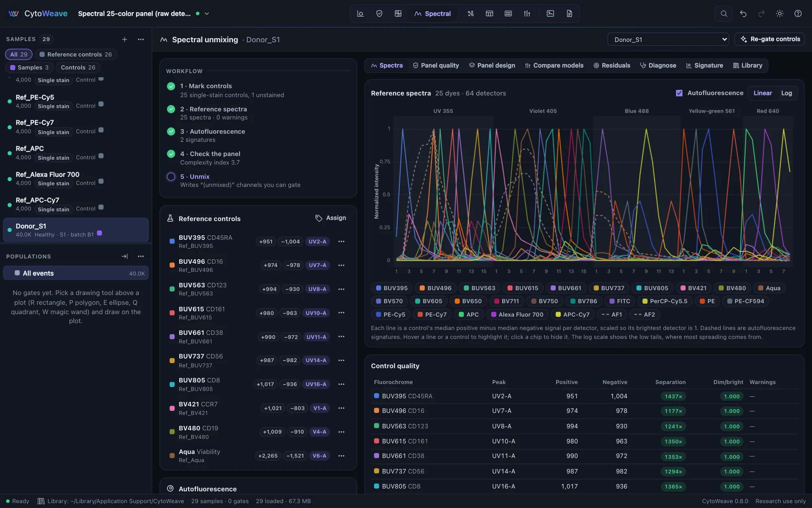Open more options for BUV395 control row
This screenshot has height=508, width=812.
point(341,241)
